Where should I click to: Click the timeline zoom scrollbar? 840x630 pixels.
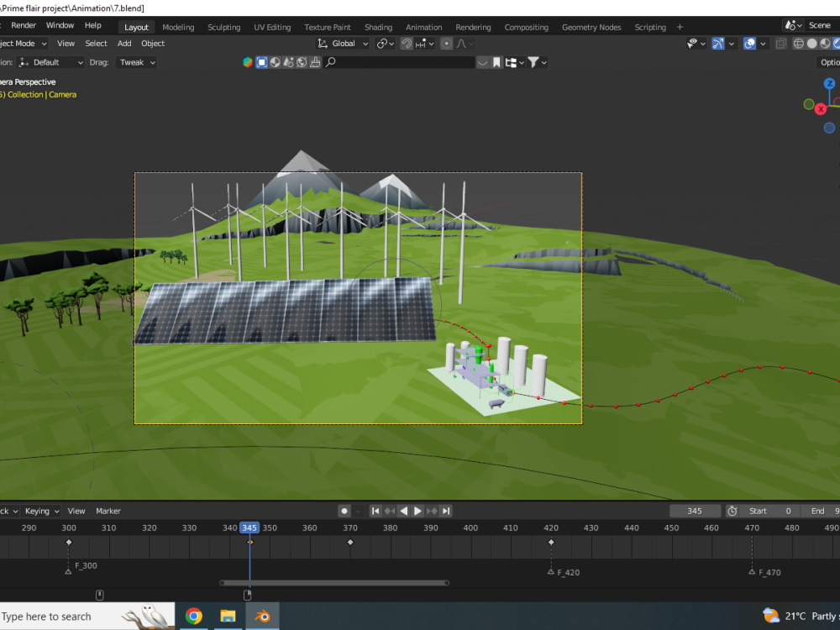(x=333, y=581)
